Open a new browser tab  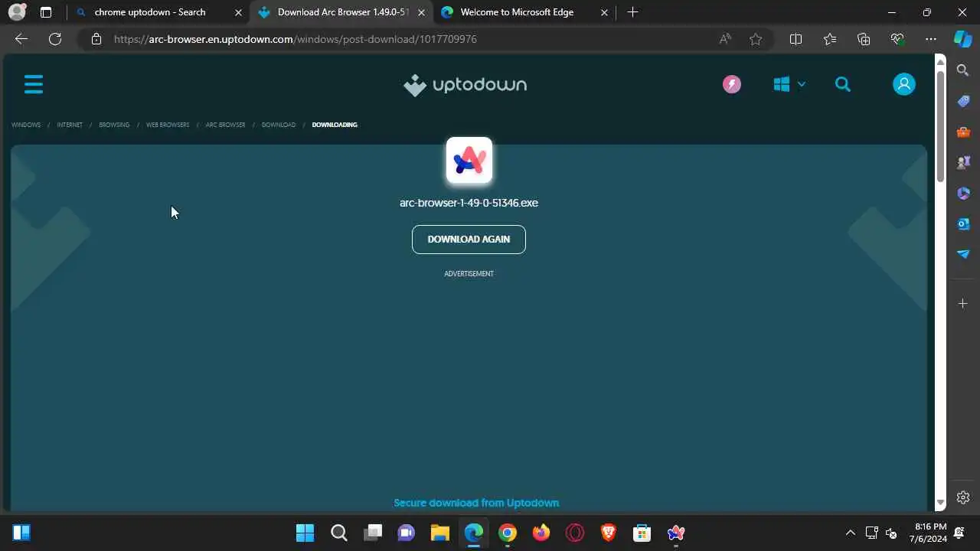(x=632, y=12)
